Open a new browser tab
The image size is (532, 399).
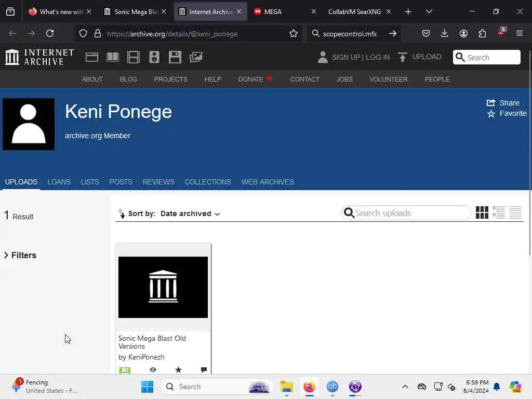click(408, 11)
